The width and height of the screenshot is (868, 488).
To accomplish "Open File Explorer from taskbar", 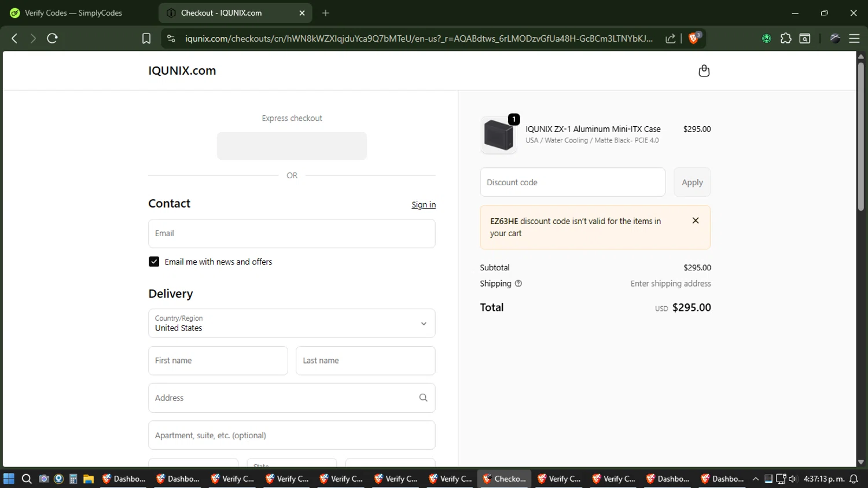I will [x=89, y=479].
